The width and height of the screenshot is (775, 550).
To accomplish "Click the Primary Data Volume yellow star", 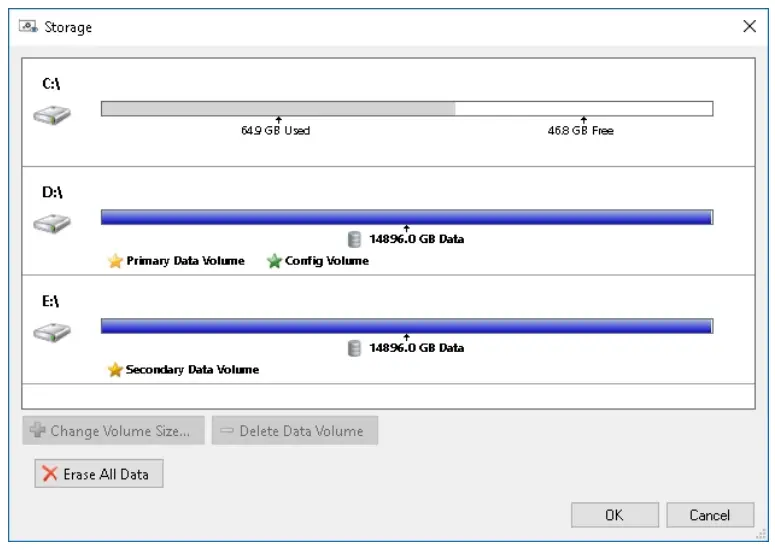I will pos(115,261).
